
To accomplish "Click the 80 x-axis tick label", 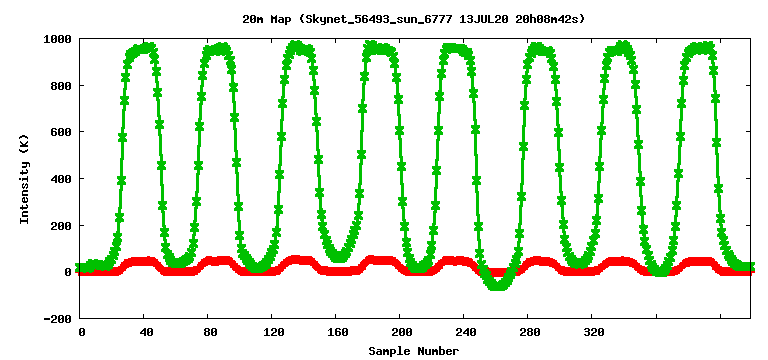I will [x=208, y=333].
